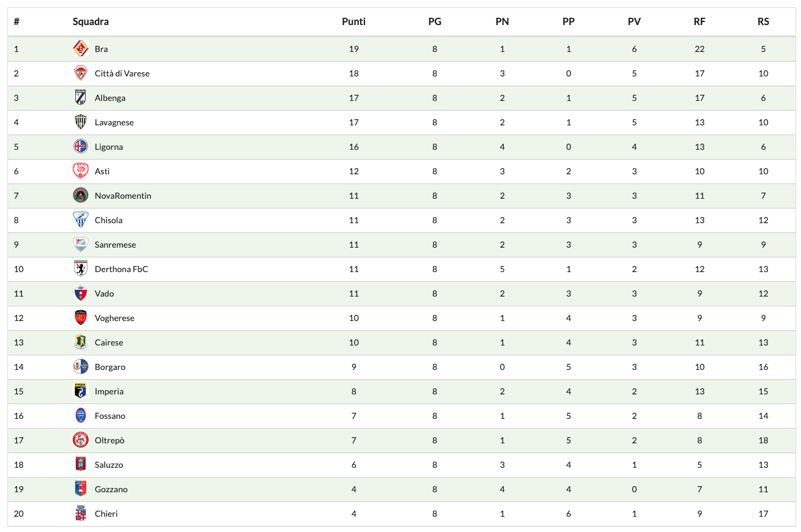The image size is (801, 532).
Task: Click the Imperia team logo
Action: (81, 391)
